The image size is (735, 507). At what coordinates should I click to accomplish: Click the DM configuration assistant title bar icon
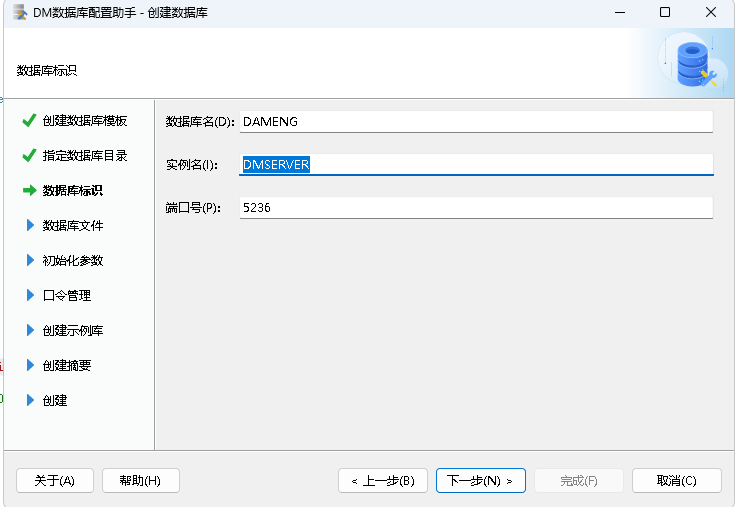click(20, 12)
